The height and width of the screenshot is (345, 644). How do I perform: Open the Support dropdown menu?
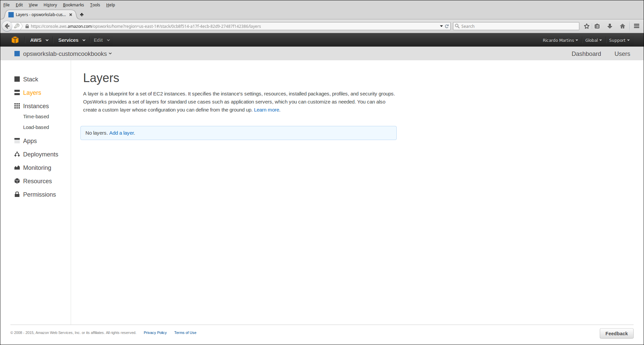click(619, 40)
